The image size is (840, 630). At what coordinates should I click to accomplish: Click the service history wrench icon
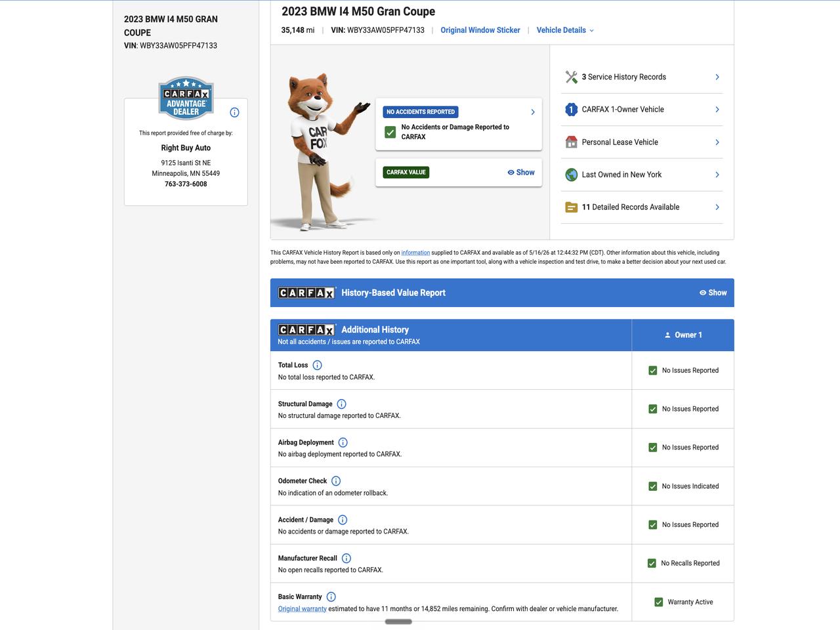571,77
